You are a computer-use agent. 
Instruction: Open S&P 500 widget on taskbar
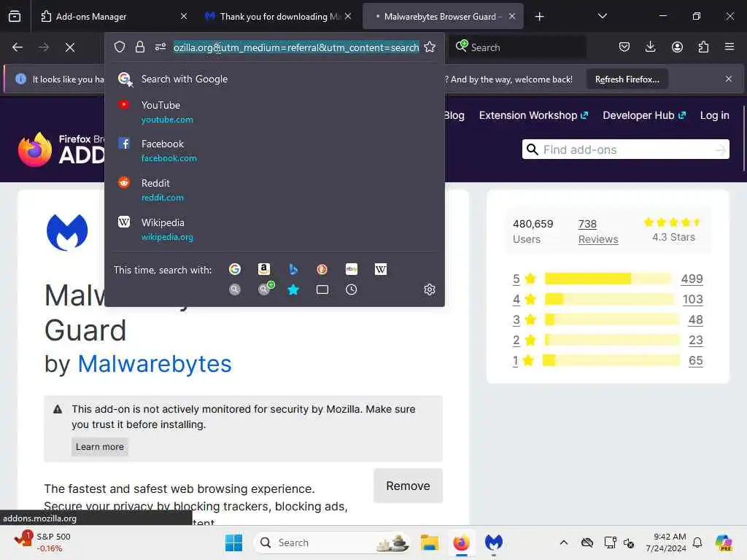tap(43, 542)
